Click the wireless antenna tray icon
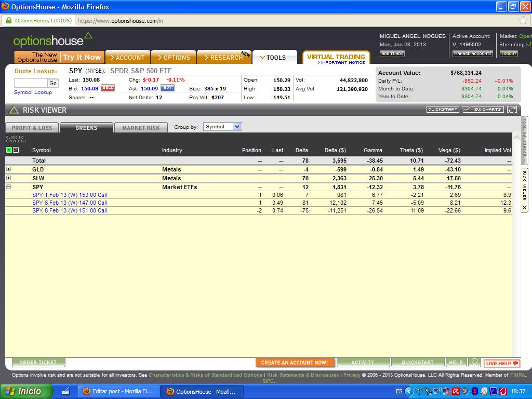Viewport: 532px width, 399px height. point(419,391)
